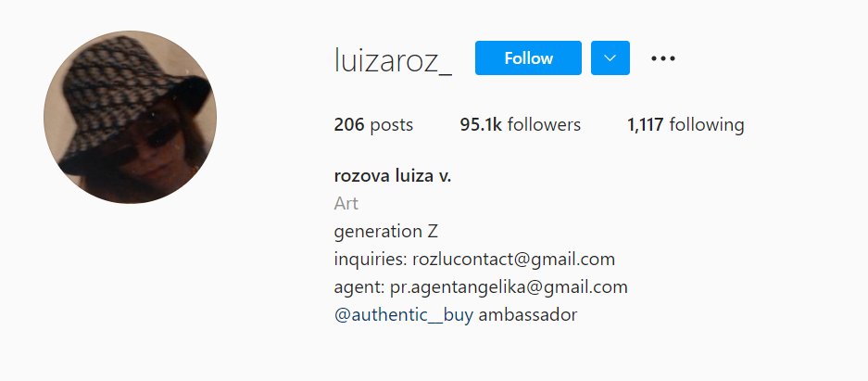868x381 pixels.
Task: Click the display name rozova luiza v.
Action: (x=393, y=176)
